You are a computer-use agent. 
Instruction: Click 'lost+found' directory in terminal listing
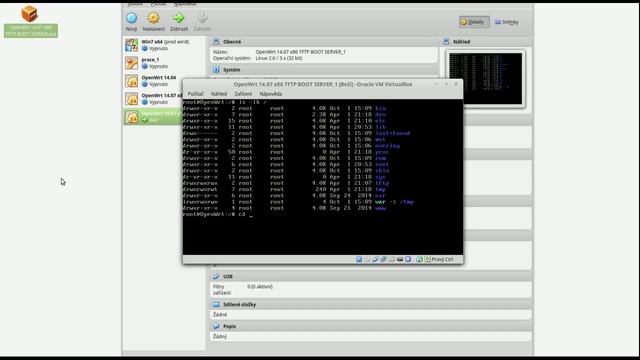pos(392,133)
